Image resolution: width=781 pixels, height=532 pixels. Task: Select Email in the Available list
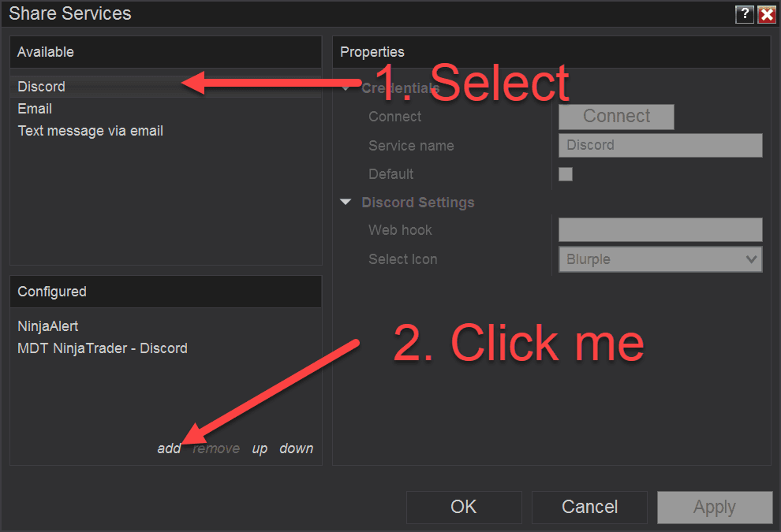(x=166, y=109)
